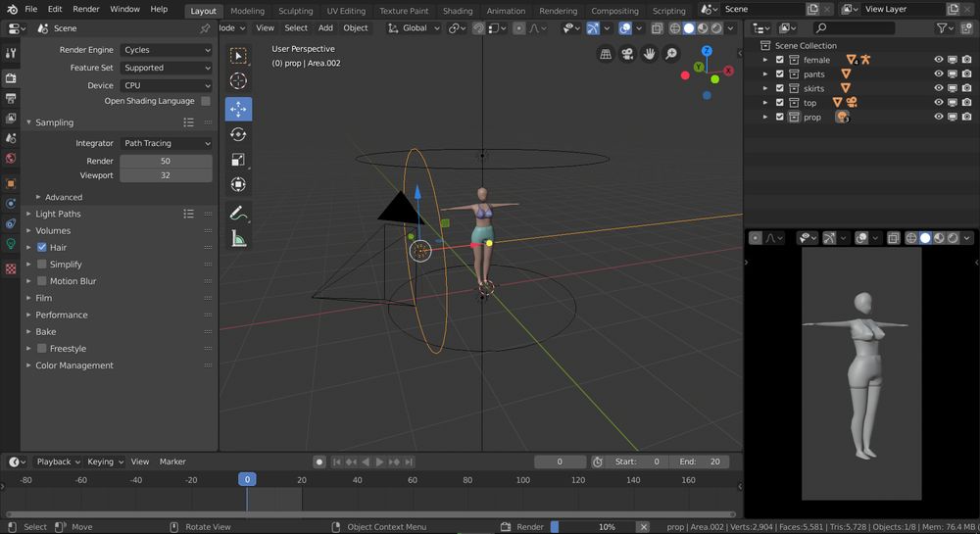
Task: Open the Render Engine dropdown
Action: coord(166,50)
